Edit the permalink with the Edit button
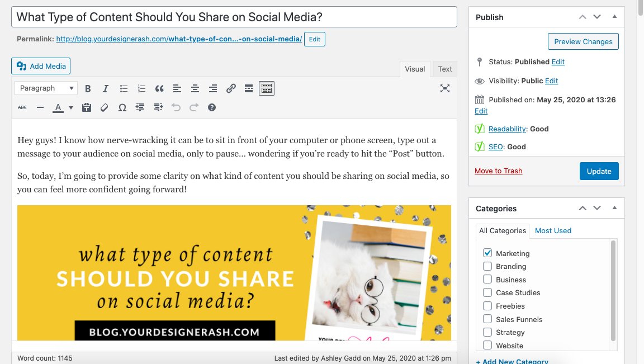The width and height of the screenshot is (644, 364). click(x=315, y=39)
